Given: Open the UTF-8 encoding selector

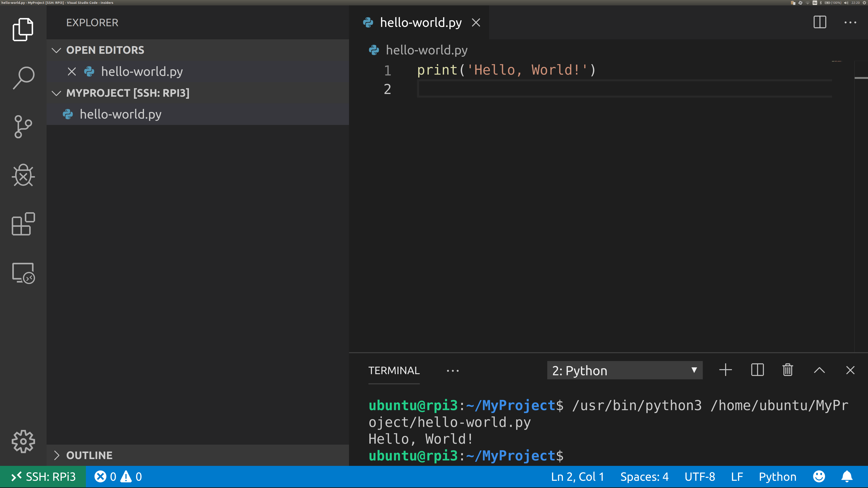Looking at the screenshot, I should coord(700,476).
